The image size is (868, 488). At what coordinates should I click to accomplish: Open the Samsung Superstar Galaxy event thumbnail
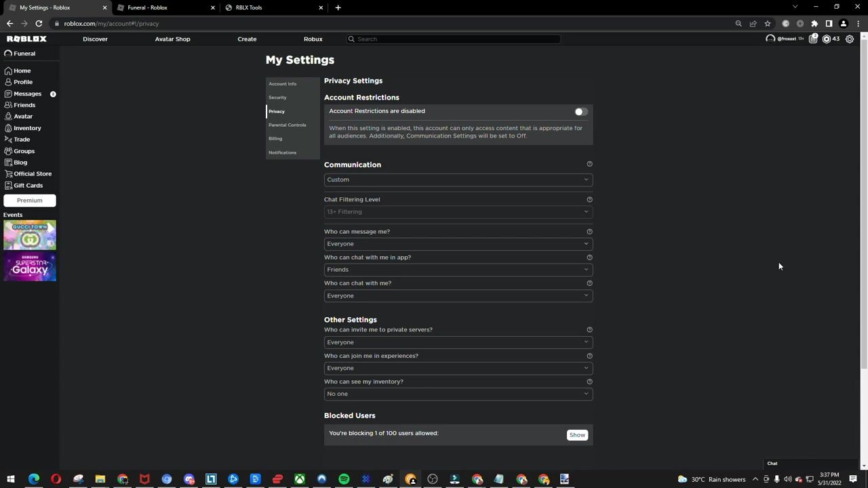[30, 266]
